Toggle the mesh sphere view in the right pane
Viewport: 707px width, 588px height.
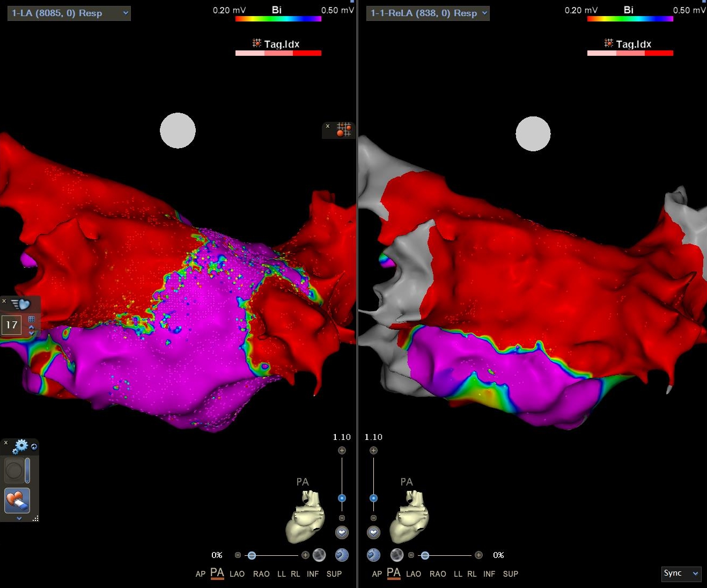click(397, 555)
